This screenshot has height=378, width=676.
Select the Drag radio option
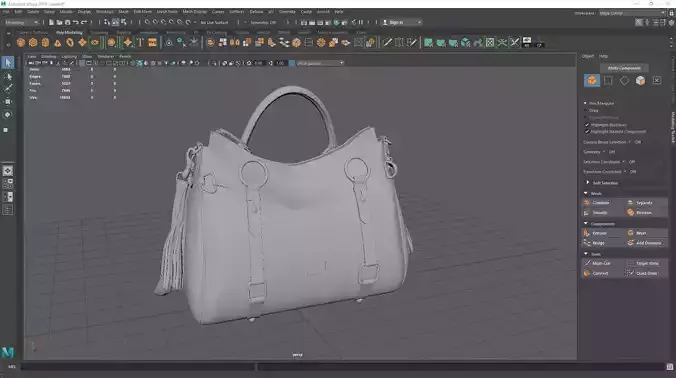[585, 110]
